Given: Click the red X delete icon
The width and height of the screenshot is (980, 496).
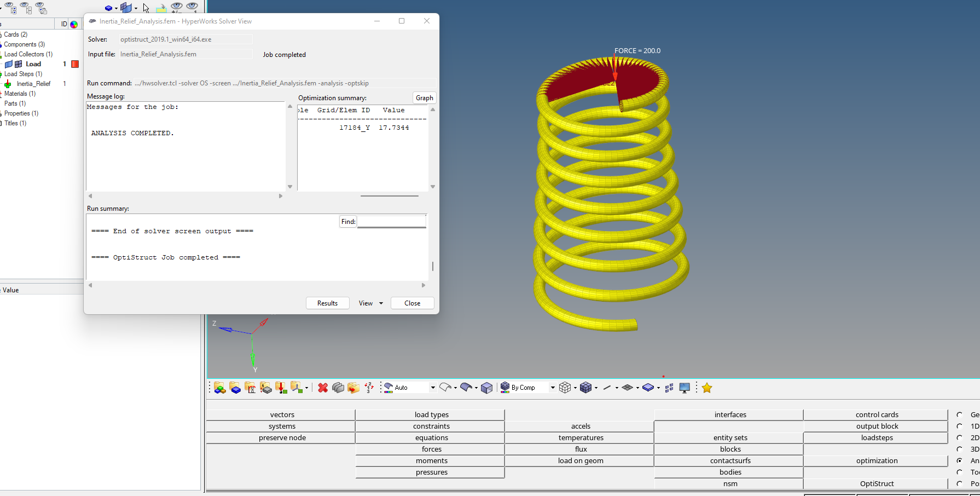Looking at the screenshot, I should tap(323, 388).
